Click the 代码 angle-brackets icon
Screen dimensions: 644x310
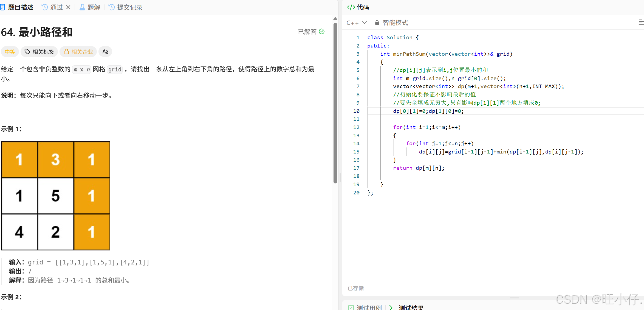point(351,7)
